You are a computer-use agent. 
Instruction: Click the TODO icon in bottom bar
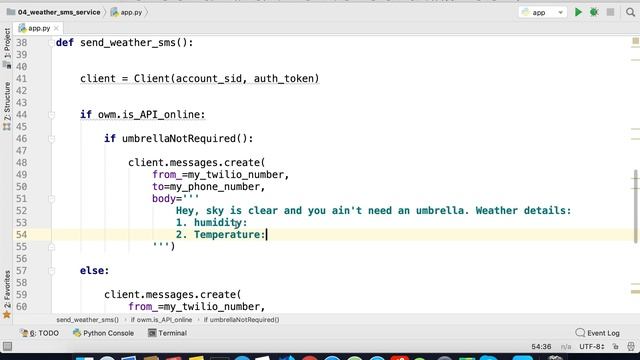(24, 333)
